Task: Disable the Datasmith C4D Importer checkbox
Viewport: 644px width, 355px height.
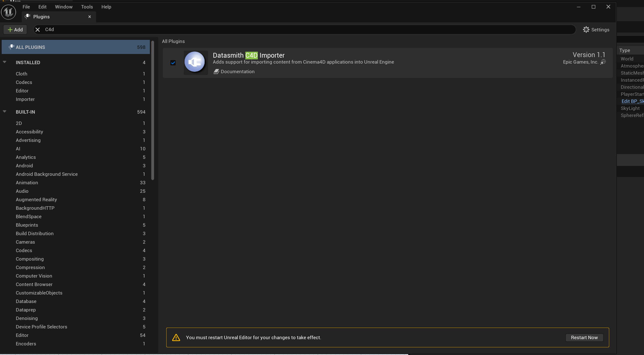Action: [173, 63]
